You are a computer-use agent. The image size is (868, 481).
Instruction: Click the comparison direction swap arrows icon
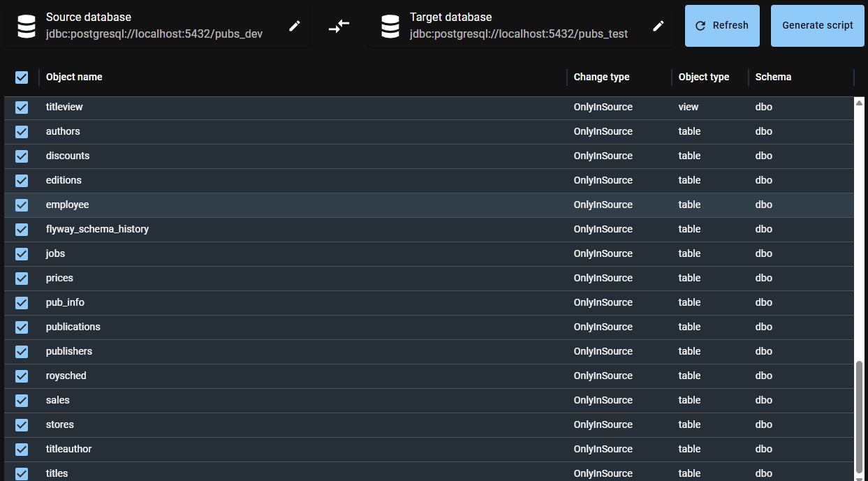pos(339,25)
